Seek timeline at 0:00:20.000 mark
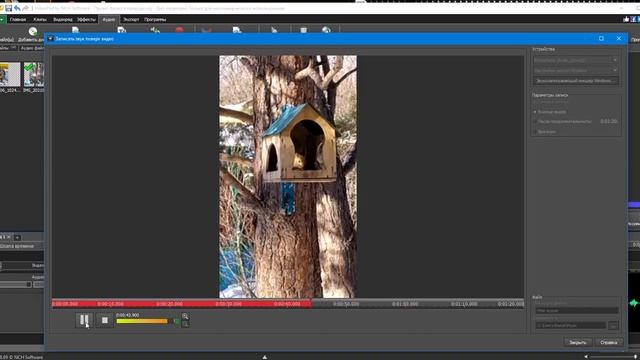Viewport: 640px width, 360px height. click(x=169, y=304)
